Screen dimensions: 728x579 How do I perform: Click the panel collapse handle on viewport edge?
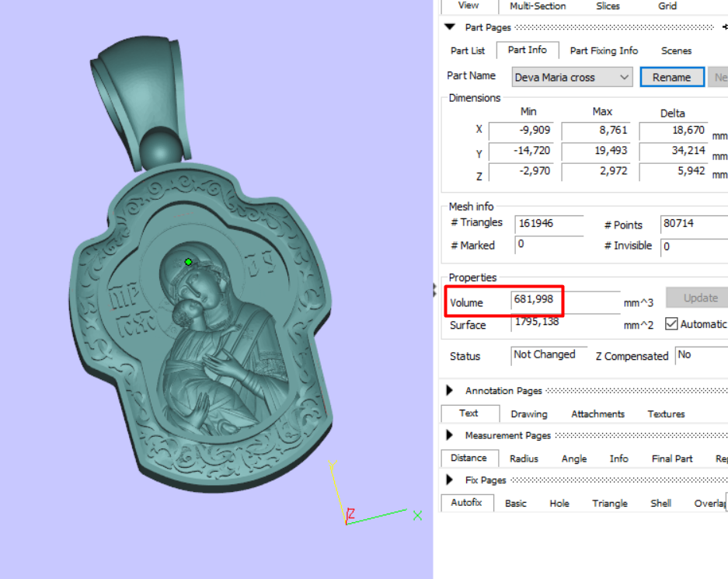[x=434, y=290]
